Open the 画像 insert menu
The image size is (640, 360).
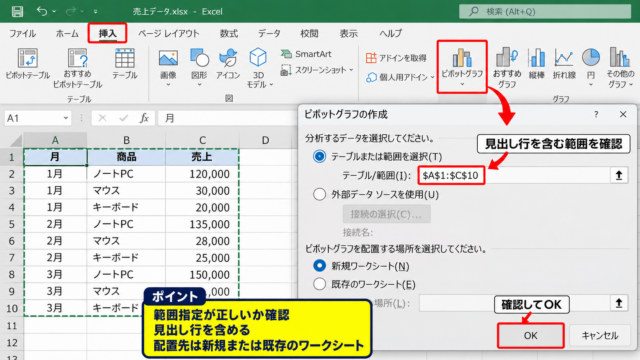tap(168, 68)
